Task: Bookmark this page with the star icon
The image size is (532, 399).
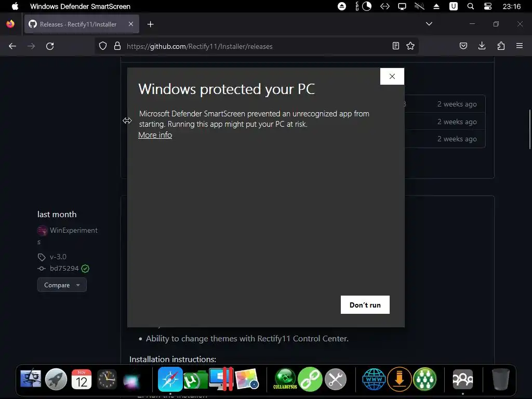Action: [x=410, y=46]
